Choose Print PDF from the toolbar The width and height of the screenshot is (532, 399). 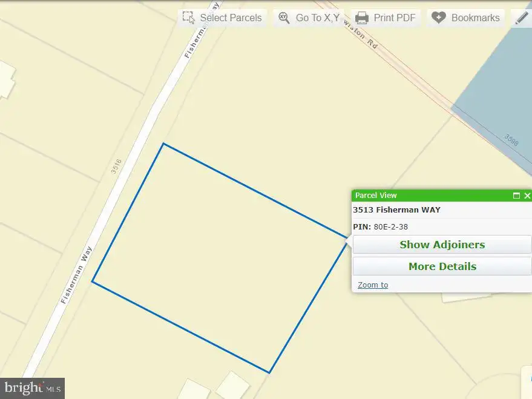[x=386, y=18]
